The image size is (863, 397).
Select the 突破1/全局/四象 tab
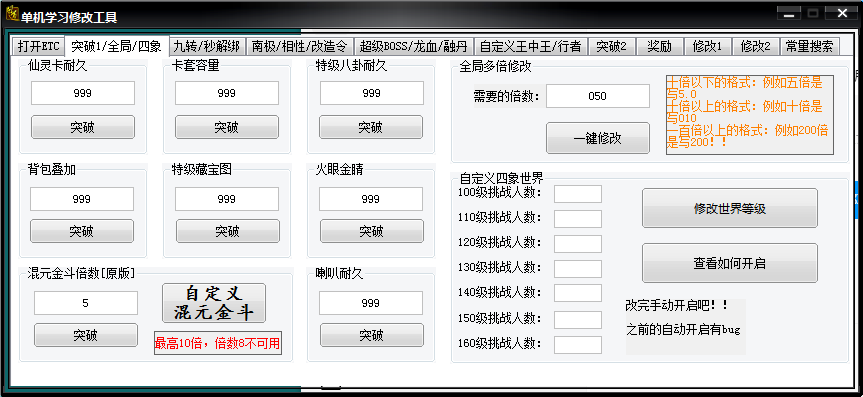[x=116, y=46]
